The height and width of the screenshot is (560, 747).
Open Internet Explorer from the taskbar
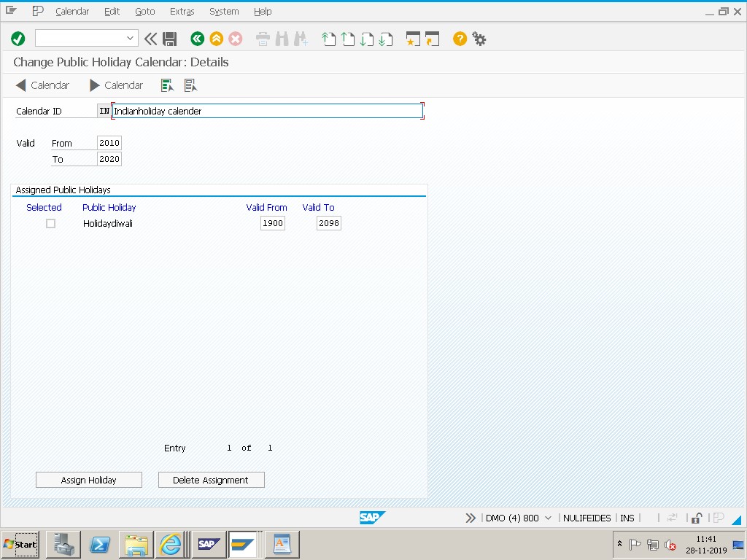[x=170, y=544]
